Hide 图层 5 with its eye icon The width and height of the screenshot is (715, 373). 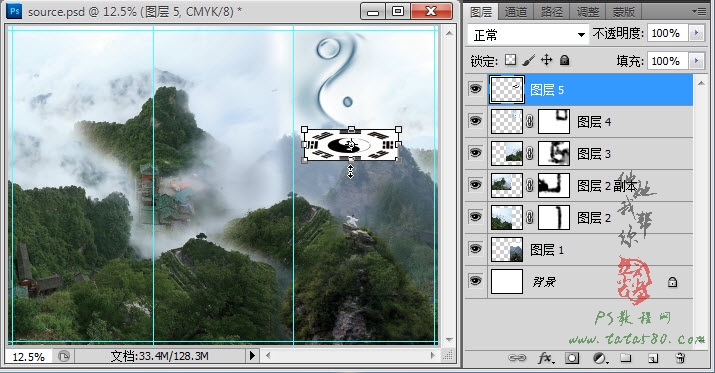click(476, 88)
